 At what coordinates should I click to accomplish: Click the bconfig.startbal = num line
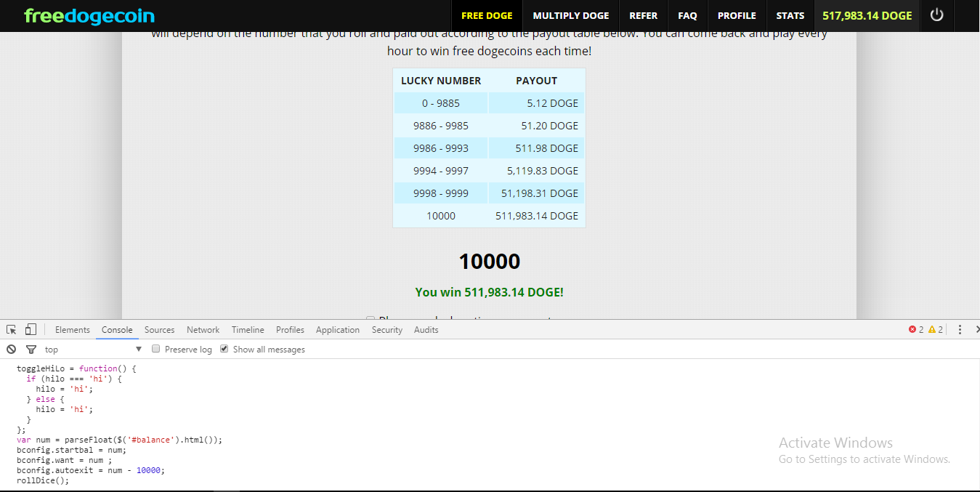(71, 450)
